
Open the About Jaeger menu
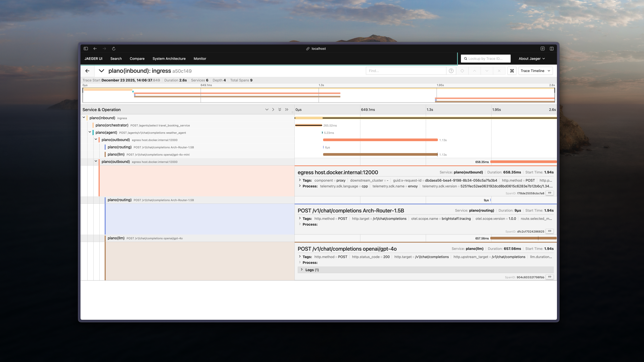click(532, 59)
